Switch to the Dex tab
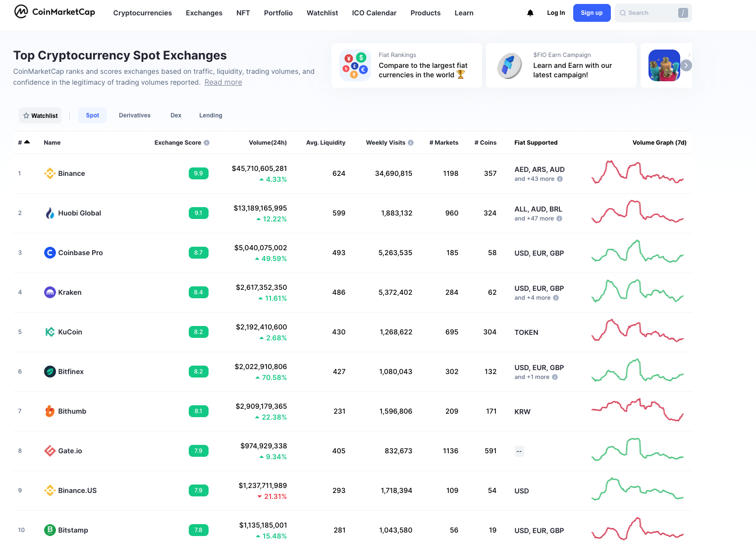756x541 pixels. pyautogui.click(x=176, y=115)
